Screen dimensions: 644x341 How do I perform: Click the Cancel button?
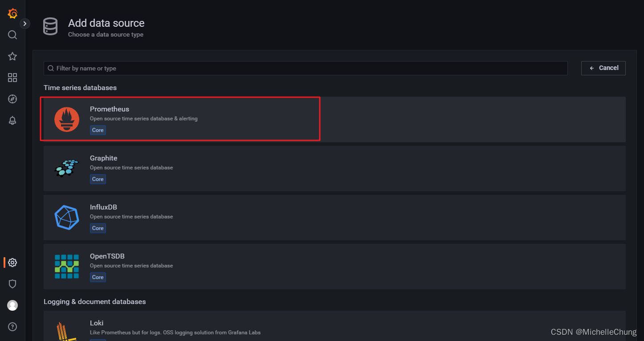pos(603,68)
